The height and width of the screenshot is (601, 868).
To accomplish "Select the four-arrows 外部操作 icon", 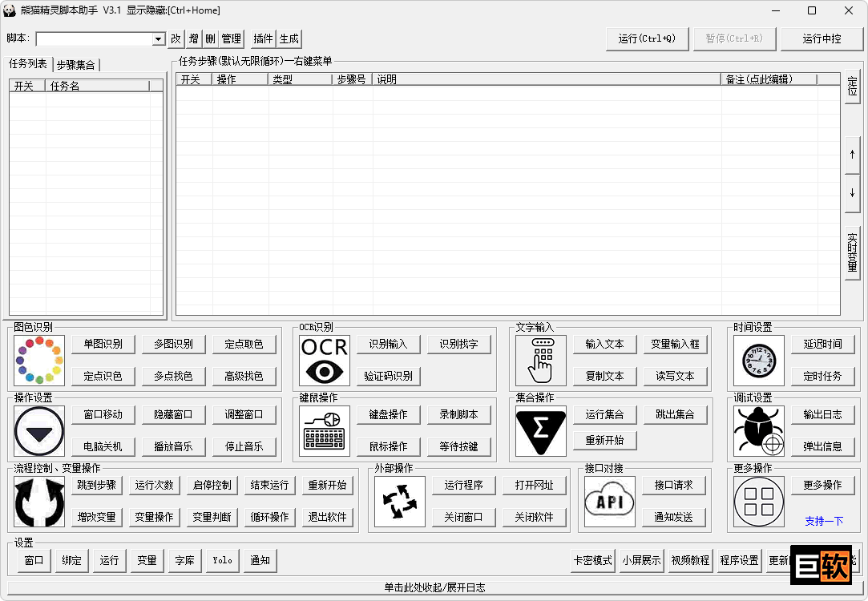I will (x=398, y=502).
